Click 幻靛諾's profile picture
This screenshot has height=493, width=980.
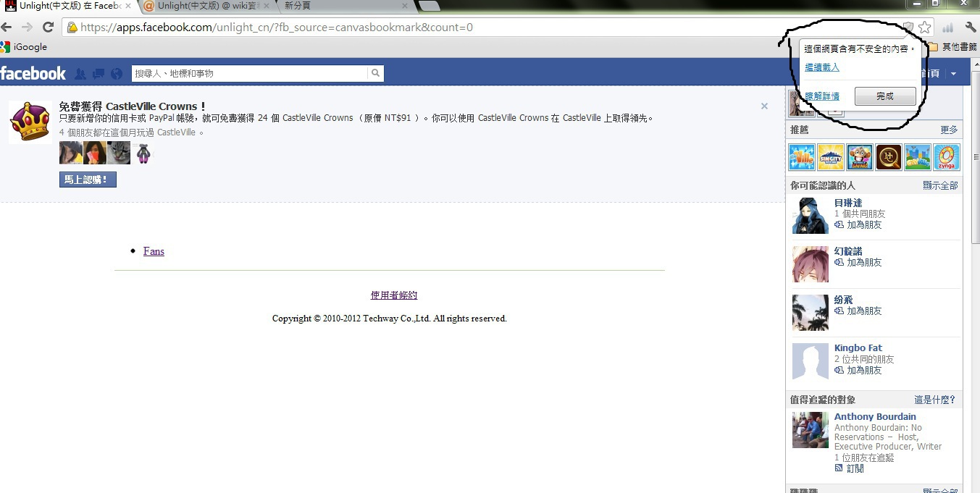811,264
